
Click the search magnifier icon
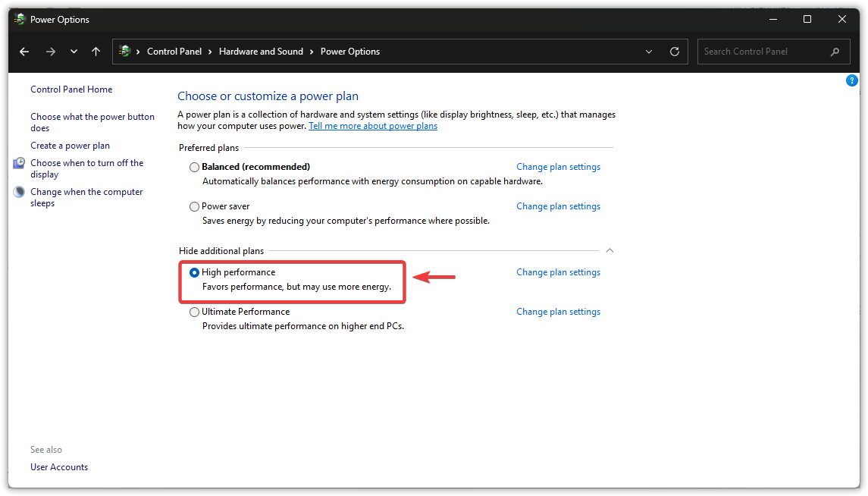click(x=835, y=52)
